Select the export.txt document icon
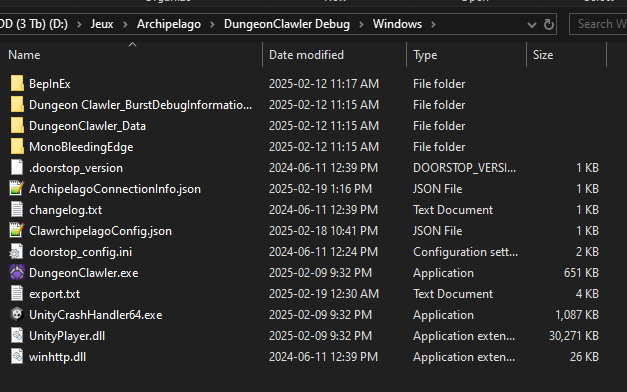 [17, 294]
